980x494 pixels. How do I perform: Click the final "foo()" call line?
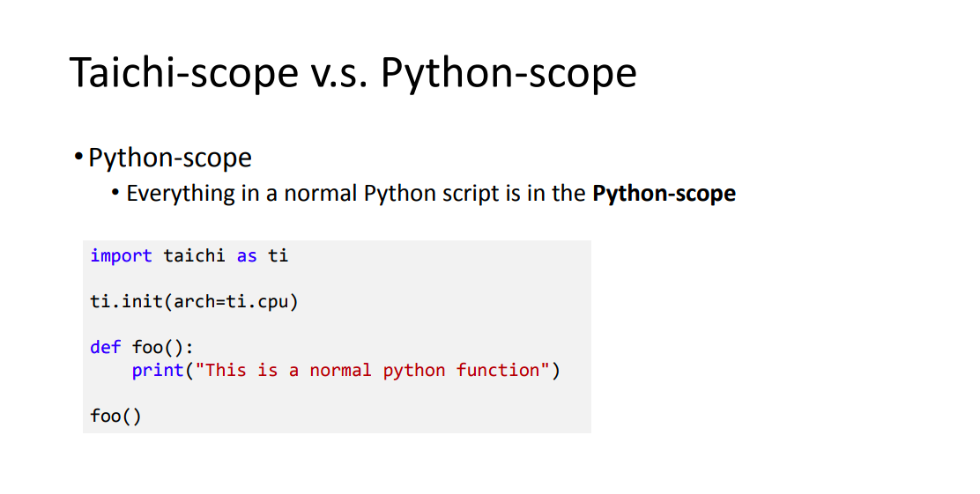tap(116, 416)
